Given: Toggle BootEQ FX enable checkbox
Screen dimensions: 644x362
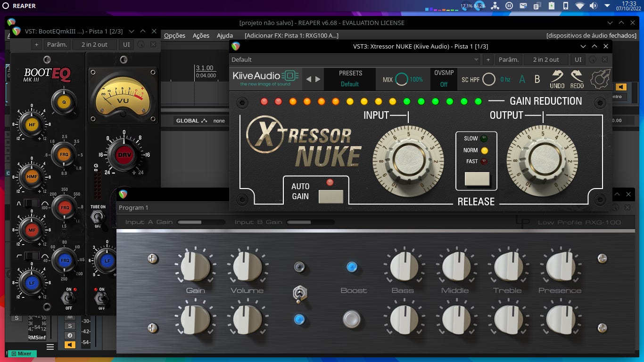Looking at the screenshot, I should (x=153, y=44).
